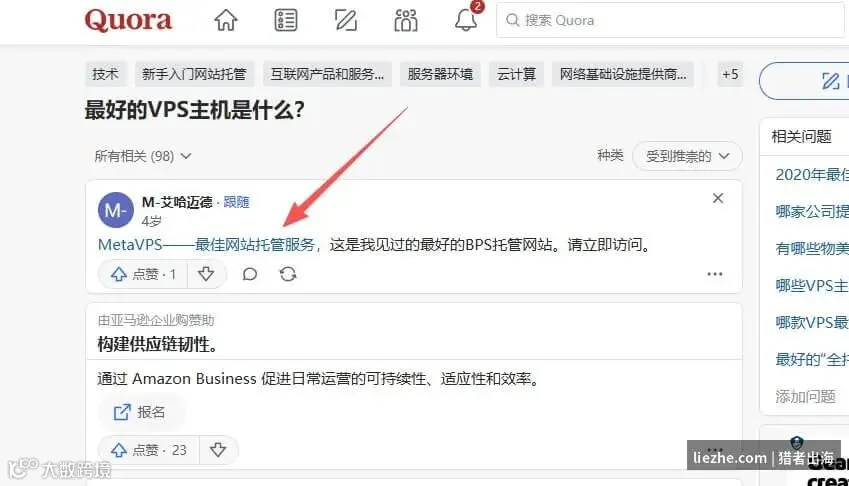The image size is (849, 486).
Task: Open related question starting 哪些VPS主
Action: [812, 285]
